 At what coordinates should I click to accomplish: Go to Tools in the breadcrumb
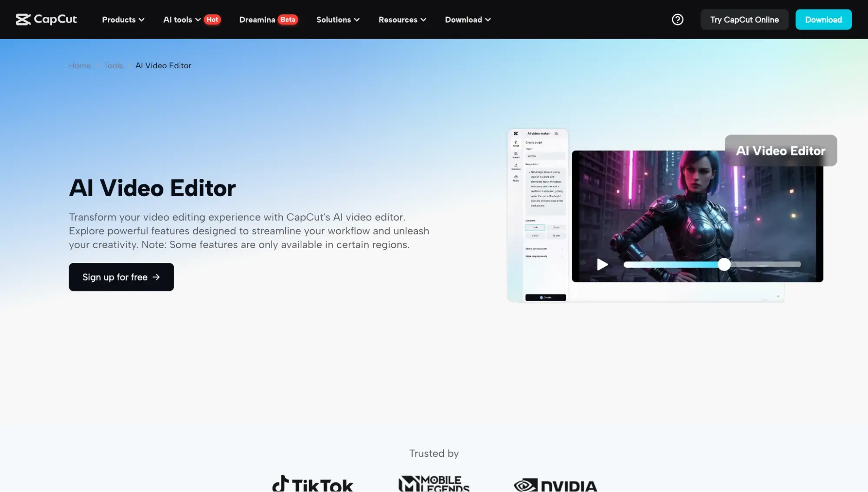tap(113, 66)
